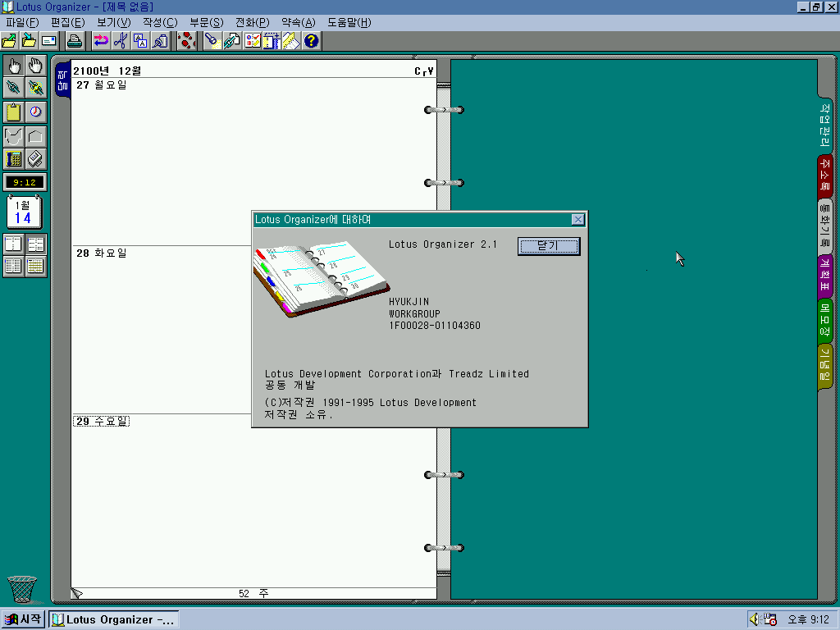
Task: Select the pointing hand tool
Action: click(14, 66)
